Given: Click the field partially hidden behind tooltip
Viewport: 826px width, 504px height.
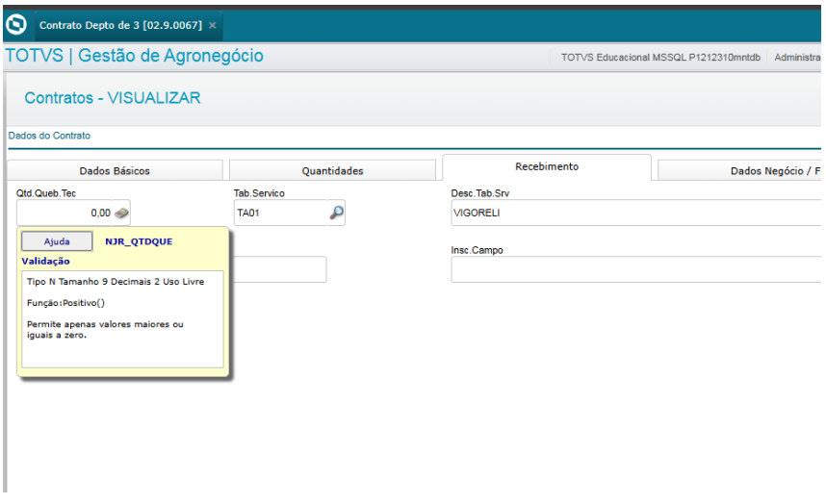Looking at the screenshot, I should tap(280, 269).
